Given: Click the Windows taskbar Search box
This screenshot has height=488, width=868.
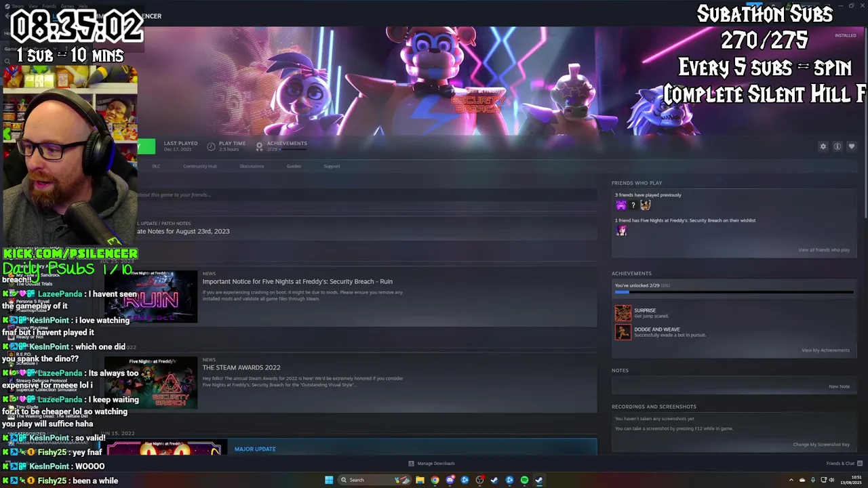Looking at the screenshot, I should click(374, 480).
